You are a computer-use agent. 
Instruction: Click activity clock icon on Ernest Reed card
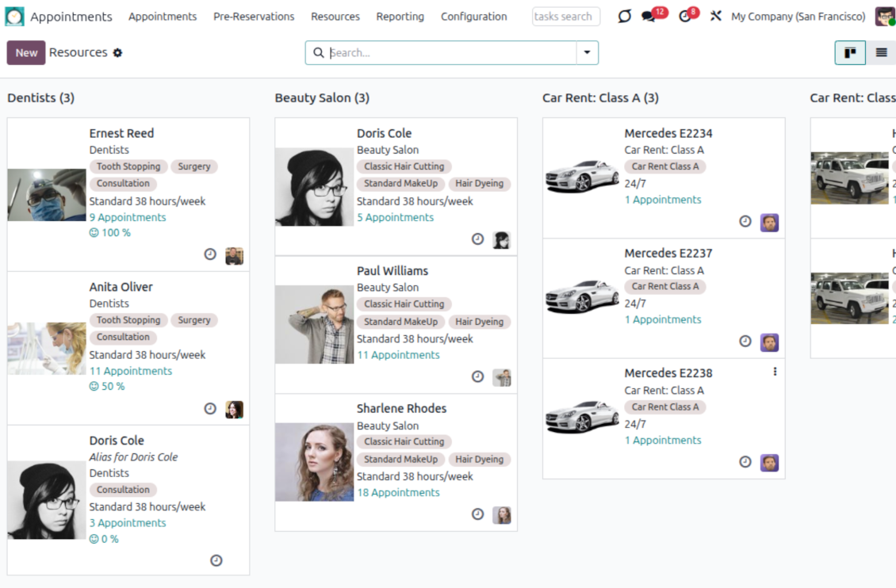(x=210, y=254)
